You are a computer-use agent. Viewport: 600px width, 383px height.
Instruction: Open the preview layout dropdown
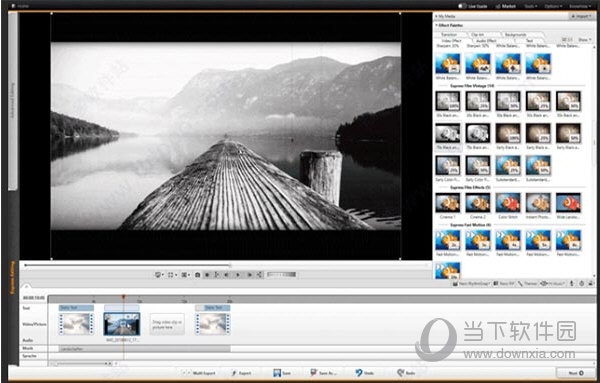pyautogui.click(x=186, y=275)
